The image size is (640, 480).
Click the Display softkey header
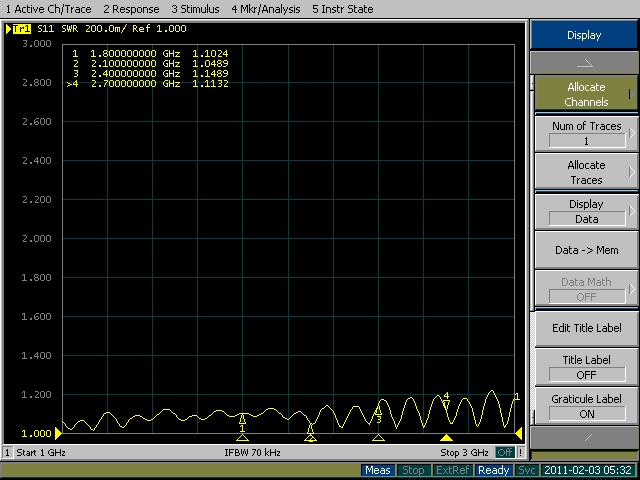coord(584,35)
